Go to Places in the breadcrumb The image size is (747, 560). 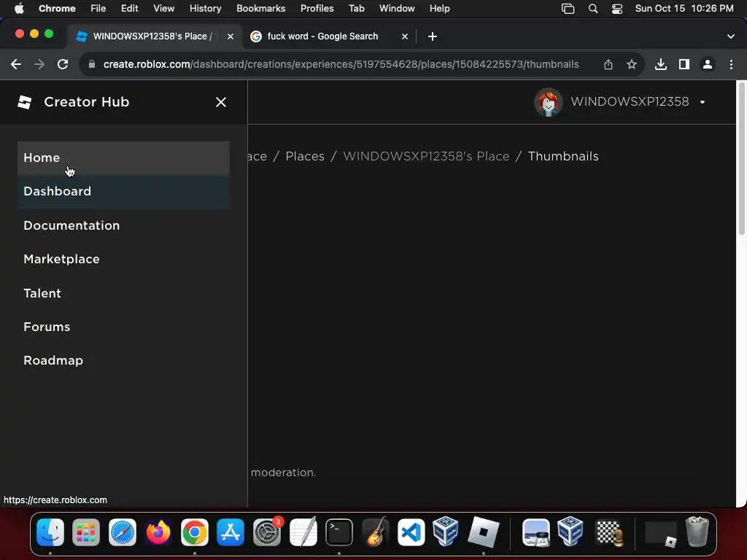[305, 156]
